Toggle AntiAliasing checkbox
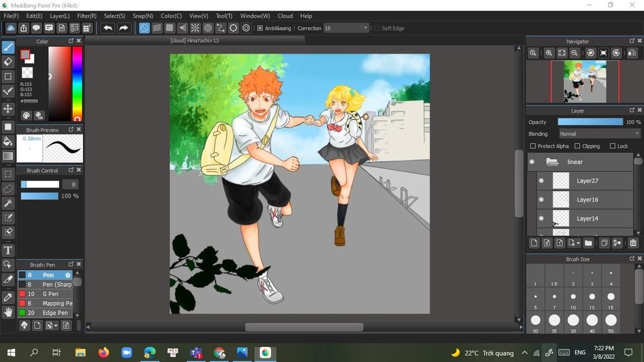Image resolution: width=644 pixels, height=362 pixels. coord(260,28)
